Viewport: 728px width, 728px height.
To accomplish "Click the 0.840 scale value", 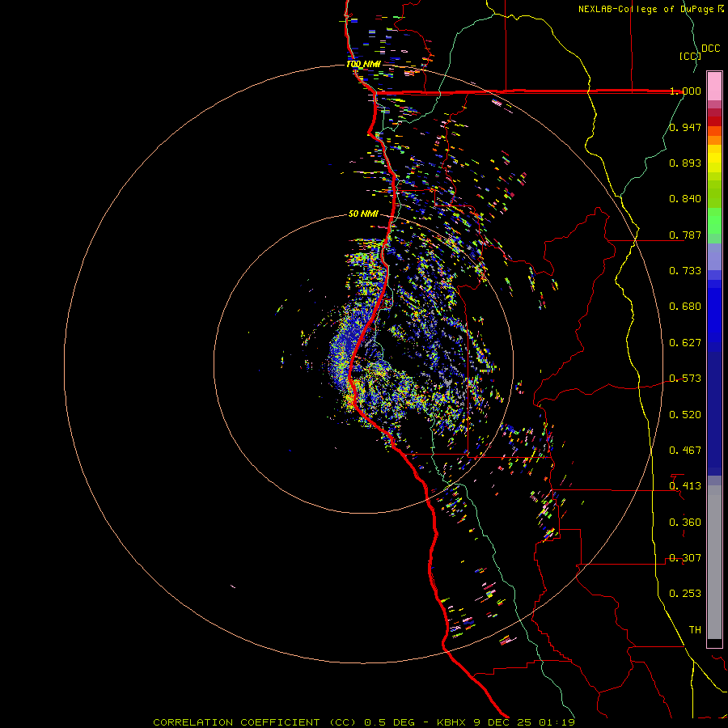I will (685, 199).
